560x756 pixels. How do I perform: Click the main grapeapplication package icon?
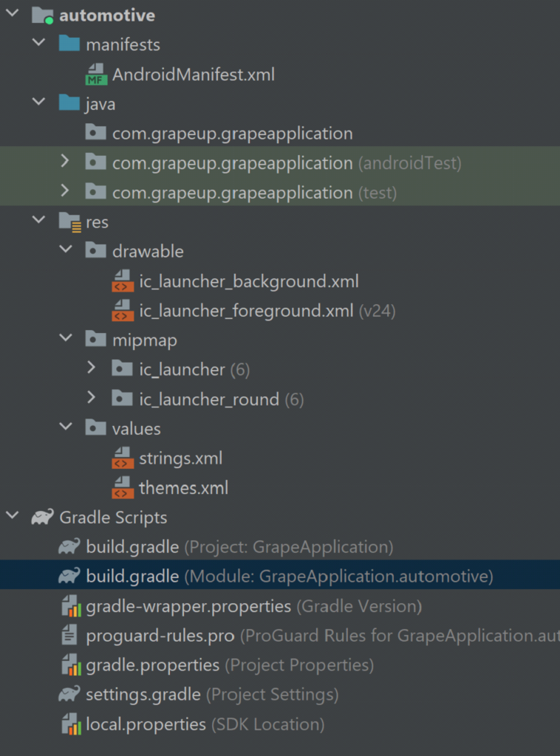click(x=95, y=132)
